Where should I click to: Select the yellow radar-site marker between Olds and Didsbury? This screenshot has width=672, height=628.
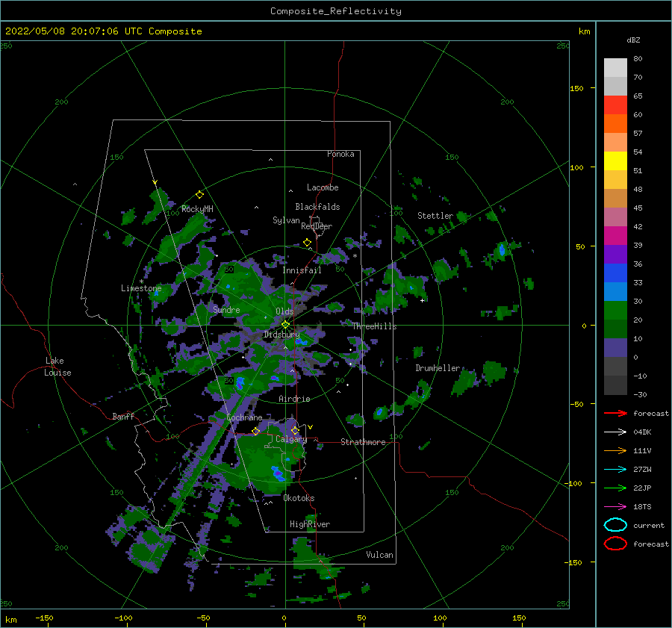coord(285,325)
